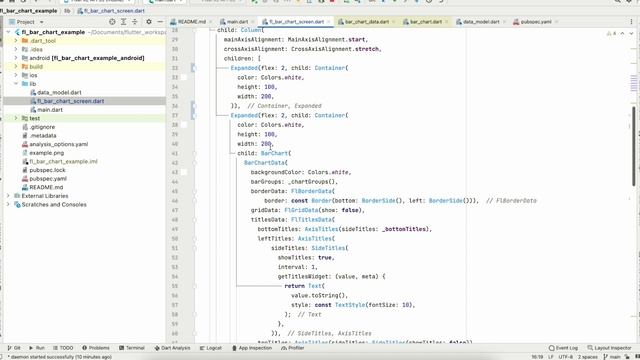
Task: Expand Scratches and Consoles node
Action: coord(8,204)
